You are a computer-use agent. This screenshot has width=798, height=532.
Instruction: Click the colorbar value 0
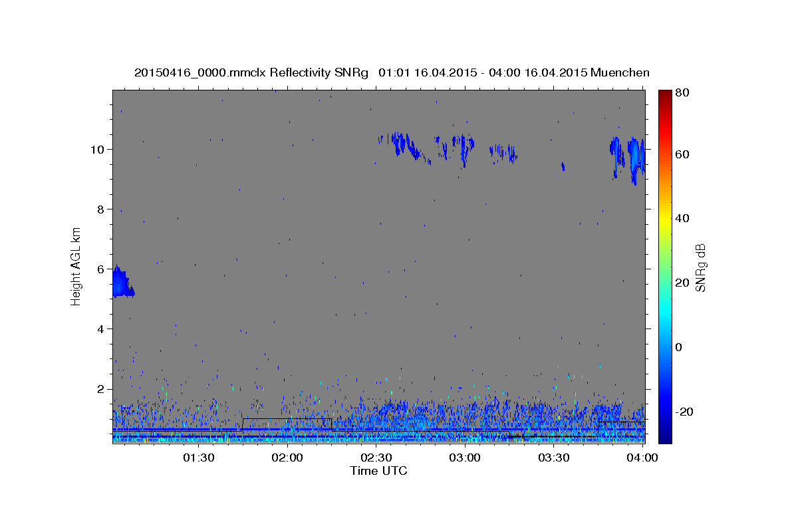(678, 347)
